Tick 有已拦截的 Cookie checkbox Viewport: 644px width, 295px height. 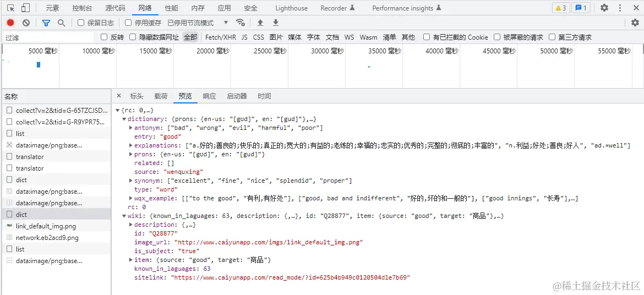tap(427, 37)
